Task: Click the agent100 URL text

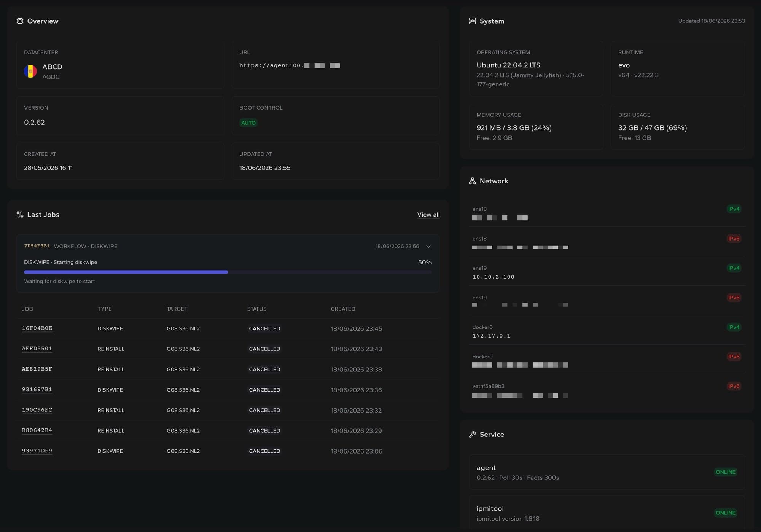Action: point(290,65)
